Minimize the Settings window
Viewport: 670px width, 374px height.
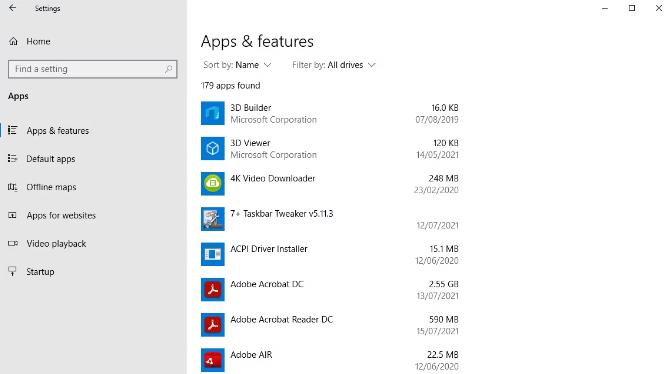pyautogui.click(x=605, y=8)
